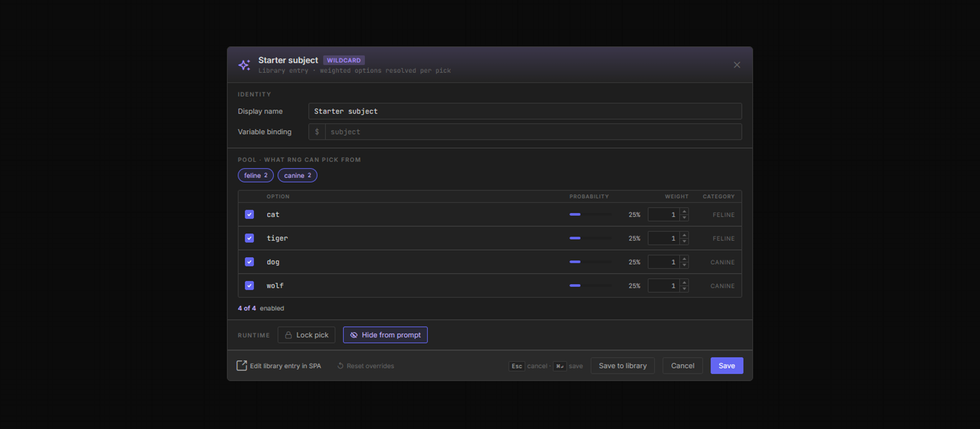
Task: Click the tiger option name
Action: pos(277,238)
